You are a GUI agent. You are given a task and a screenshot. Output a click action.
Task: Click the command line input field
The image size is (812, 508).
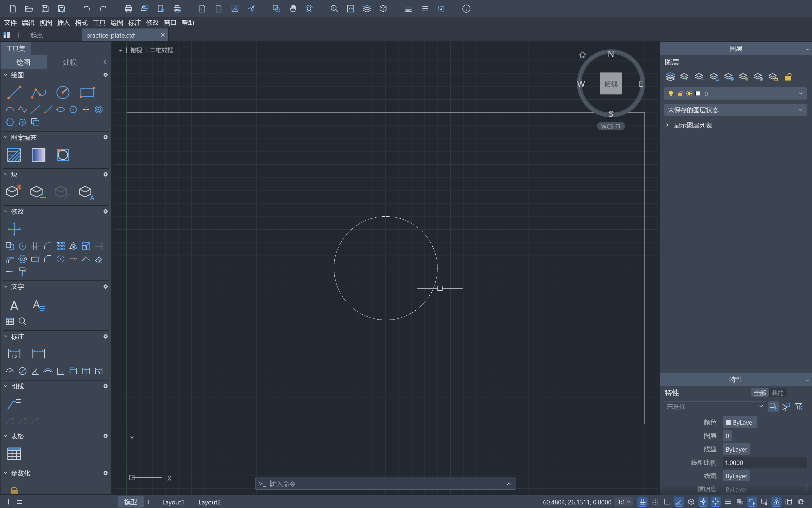(385, 483)
